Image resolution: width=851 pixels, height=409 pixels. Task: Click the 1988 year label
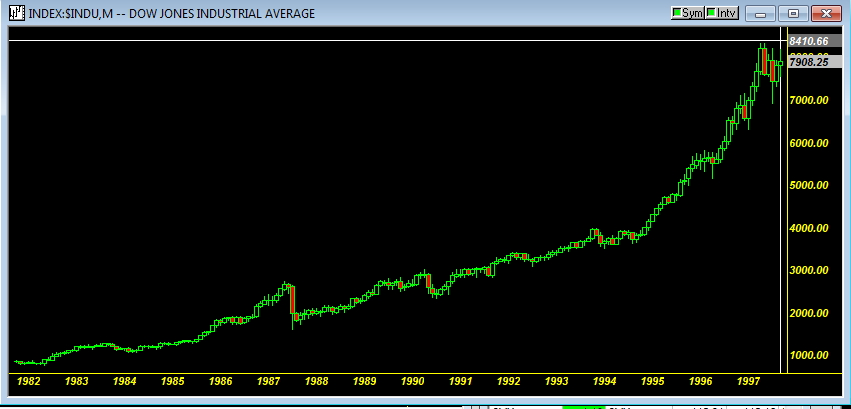(x=316, y=381)
